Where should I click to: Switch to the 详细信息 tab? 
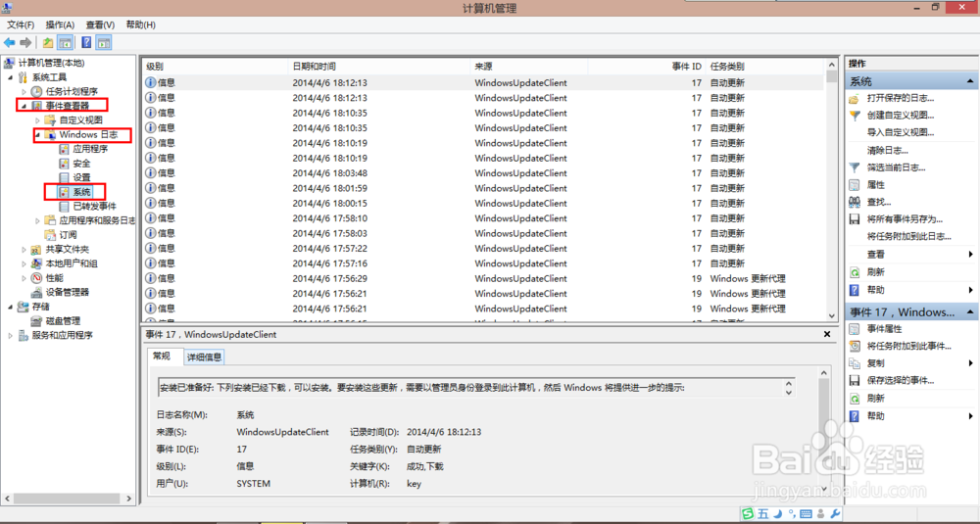tap(205, 357)
